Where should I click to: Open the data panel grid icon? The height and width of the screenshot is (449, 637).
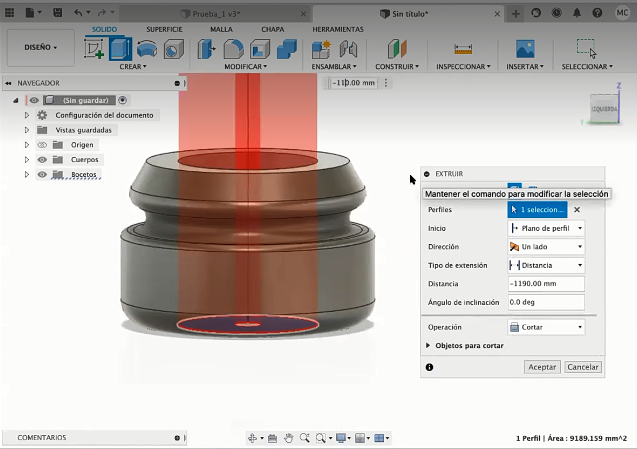[x=9, y=13]
